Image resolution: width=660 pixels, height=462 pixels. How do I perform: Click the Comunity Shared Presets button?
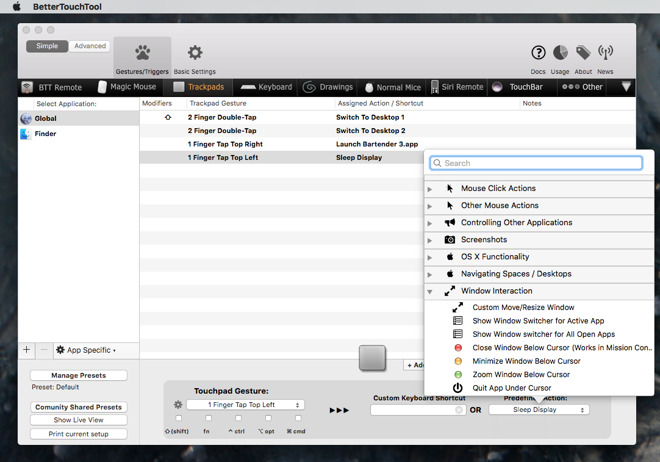pos(79,407)
